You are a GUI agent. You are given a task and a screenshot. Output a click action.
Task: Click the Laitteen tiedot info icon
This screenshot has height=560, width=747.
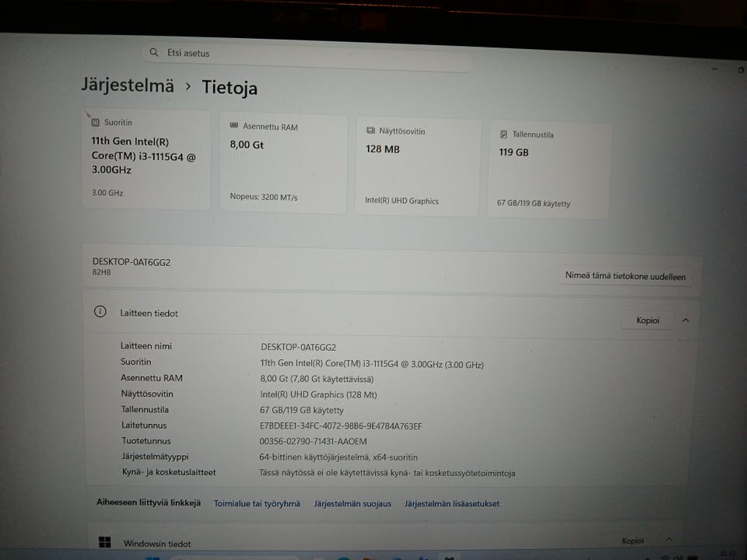(100, 311)
